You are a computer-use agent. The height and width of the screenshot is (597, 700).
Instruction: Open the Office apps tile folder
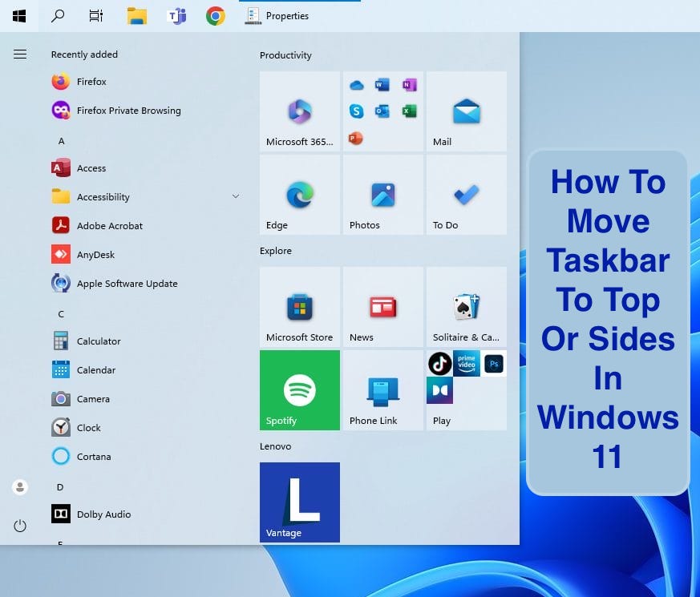coord(383,111)
